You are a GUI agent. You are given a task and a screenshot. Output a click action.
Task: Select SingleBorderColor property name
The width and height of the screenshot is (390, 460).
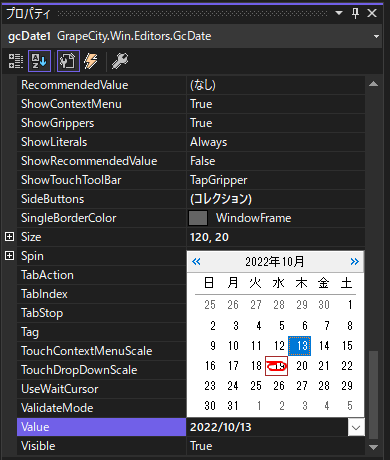[x=69, y=218]
